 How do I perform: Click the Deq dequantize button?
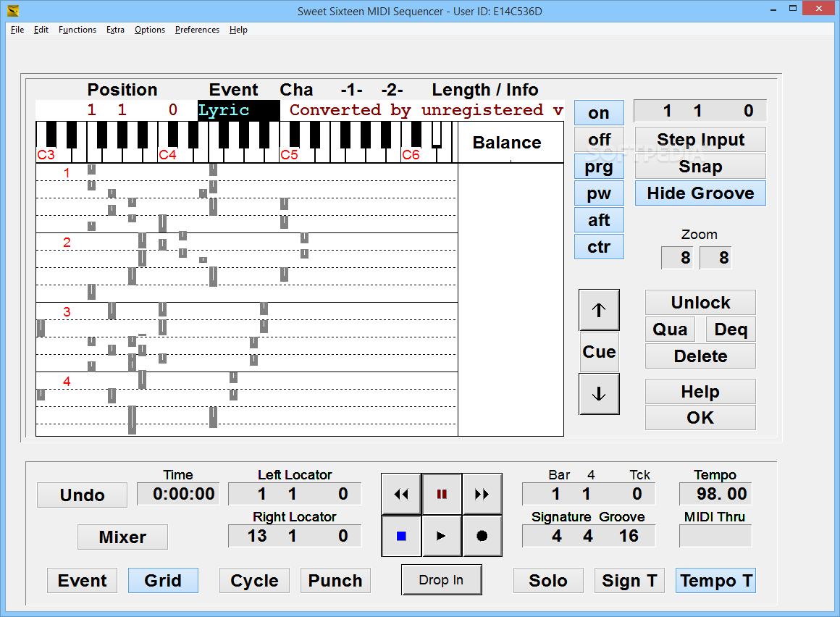click(x=731, y=330)
